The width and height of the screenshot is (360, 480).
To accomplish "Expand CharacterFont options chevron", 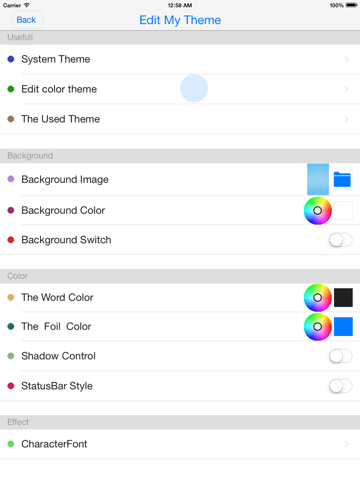I will pyautogui.click(x=347, y=444).
